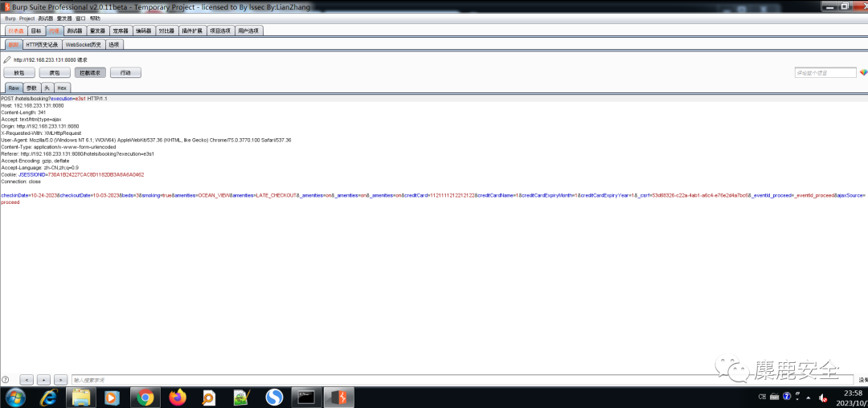Viewport: 868px width, 408px height.
Task: Open the help question mark icon
Action: click(6, 380)
